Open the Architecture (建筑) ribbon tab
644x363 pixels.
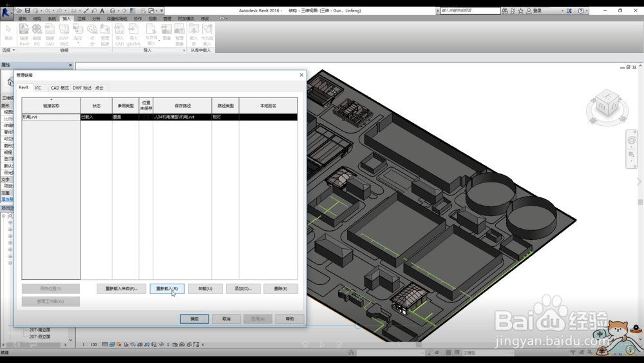pos(22,19)
